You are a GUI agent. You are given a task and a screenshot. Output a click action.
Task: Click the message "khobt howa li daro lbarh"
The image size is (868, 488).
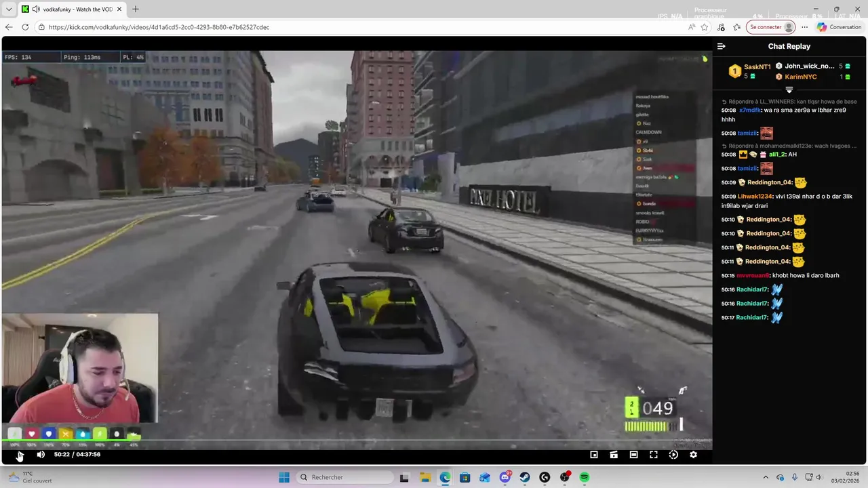pyautogui.click(x=806, y=276)
